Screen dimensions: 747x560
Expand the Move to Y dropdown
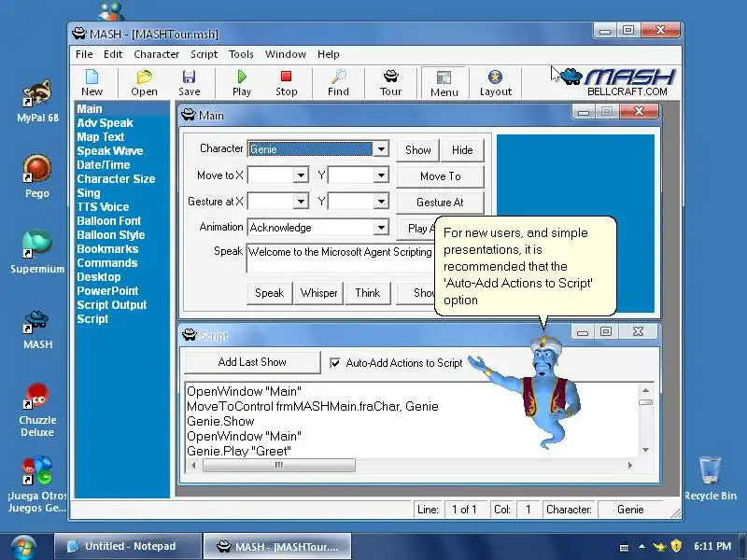tap(381, 175)
